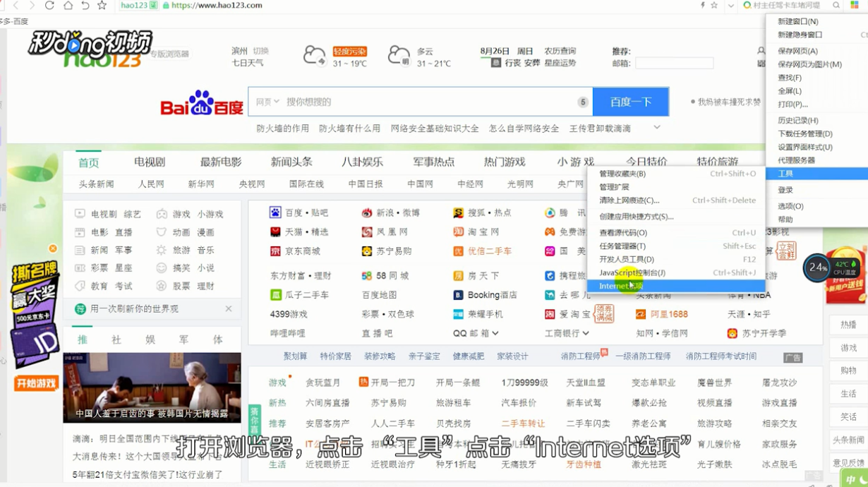Click the 凤凰网 icon

(x=367, y=232)
